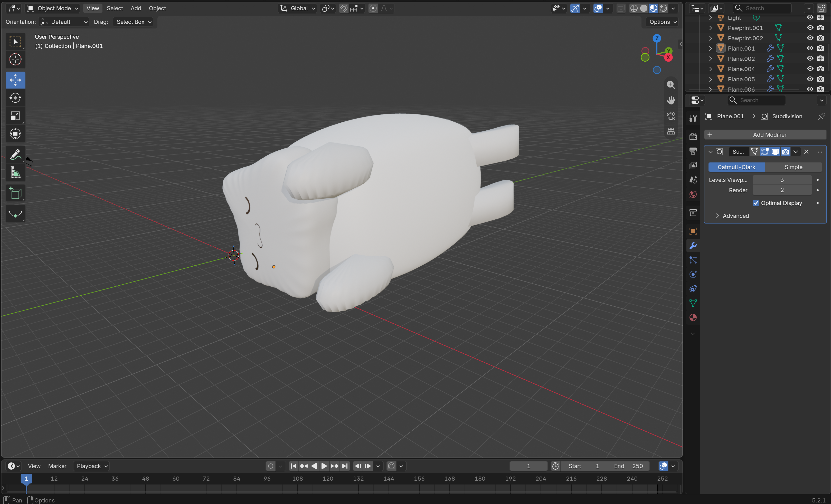Open the viewport Options dropdown
This screenshot has width=831, height=504.
pos(662,22)
